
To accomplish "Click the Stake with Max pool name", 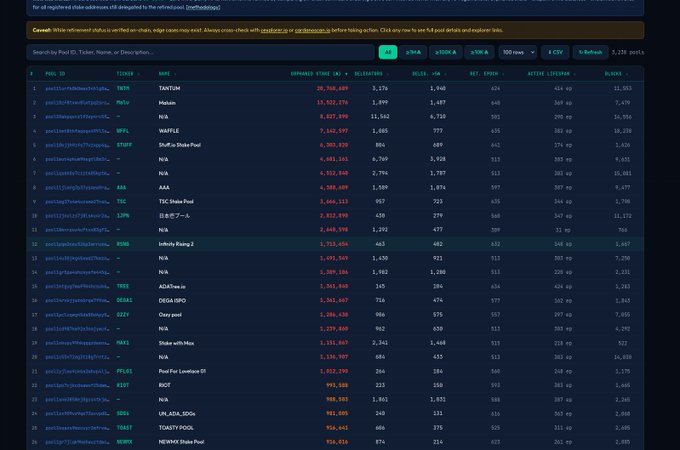I will coord(177,343).
